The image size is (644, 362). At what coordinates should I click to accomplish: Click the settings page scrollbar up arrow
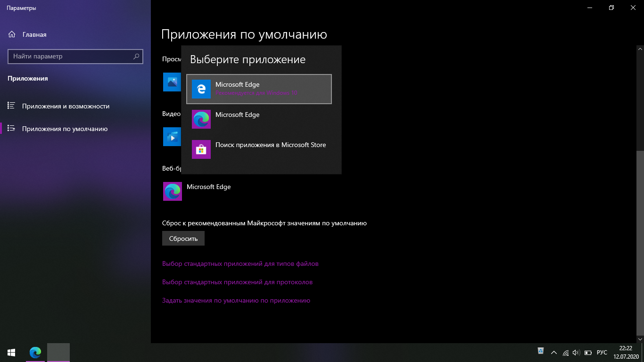(640, 49)
